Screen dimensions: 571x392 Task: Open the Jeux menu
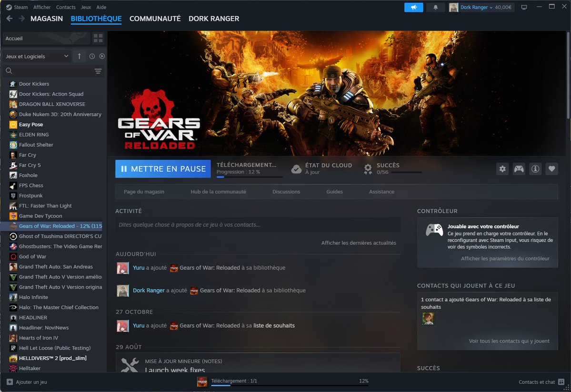click(86, 7)
